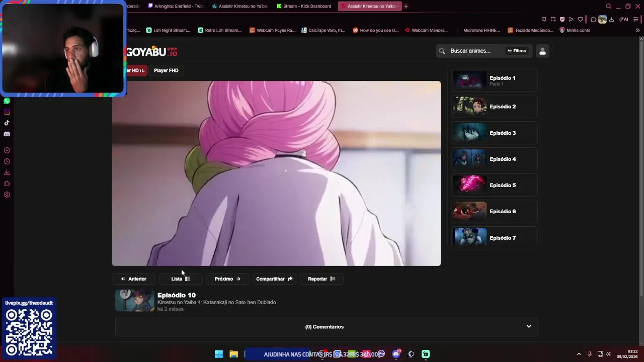Switch to Stream - Kick Dashboard tab

[x=304, y=6]
